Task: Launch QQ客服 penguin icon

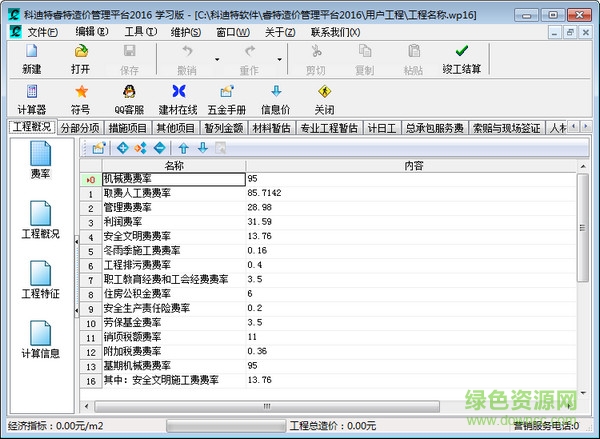Action: tap(129, 91)
